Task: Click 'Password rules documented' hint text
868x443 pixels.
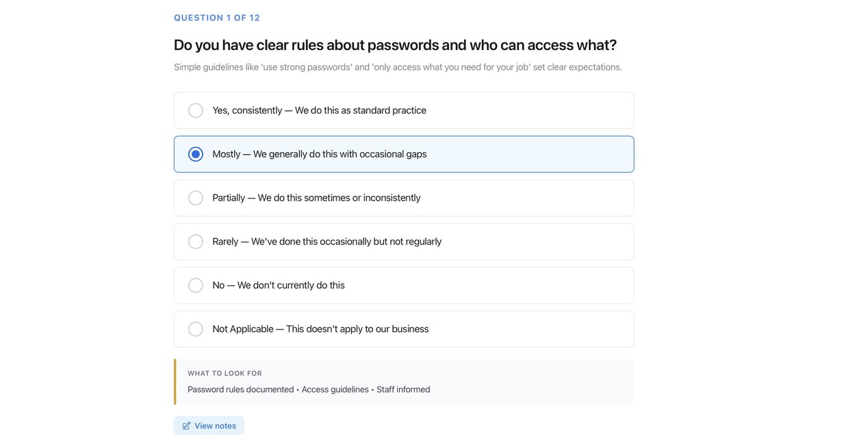Action: point(240,388)
